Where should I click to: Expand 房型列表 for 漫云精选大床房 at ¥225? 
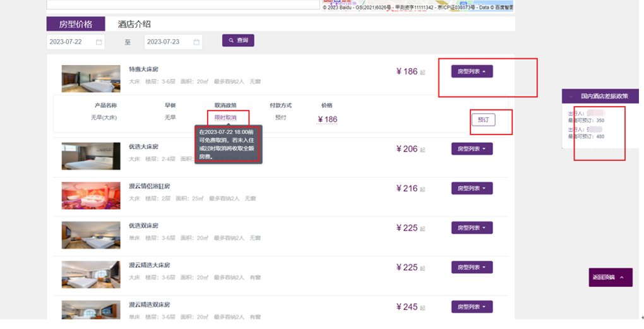pos(472,267)
